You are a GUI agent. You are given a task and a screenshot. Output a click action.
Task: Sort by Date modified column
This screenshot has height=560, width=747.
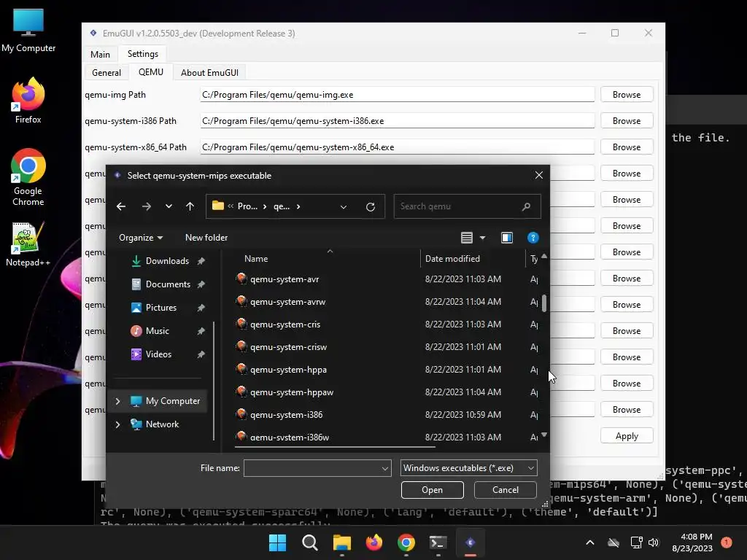point(452,259)
